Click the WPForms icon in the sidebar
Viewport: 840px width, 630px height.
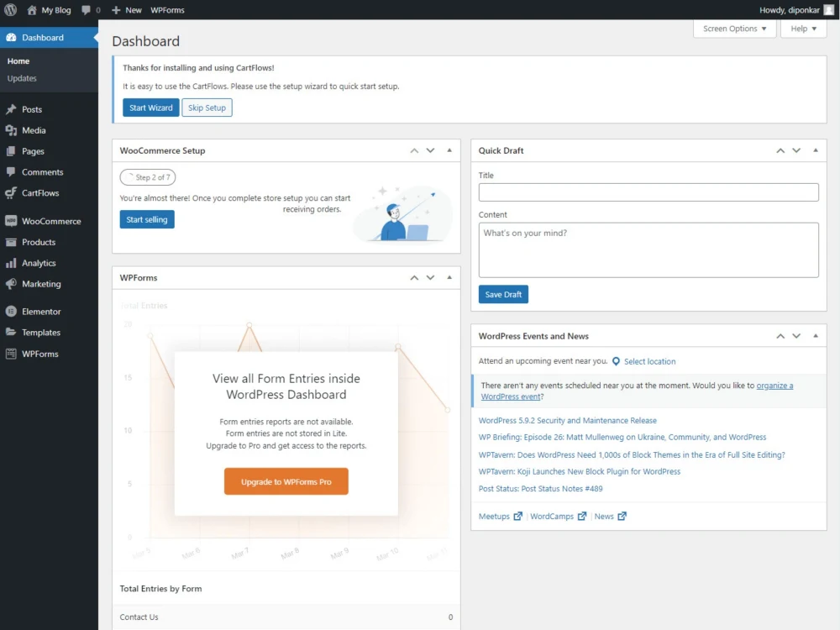point(11,354)
